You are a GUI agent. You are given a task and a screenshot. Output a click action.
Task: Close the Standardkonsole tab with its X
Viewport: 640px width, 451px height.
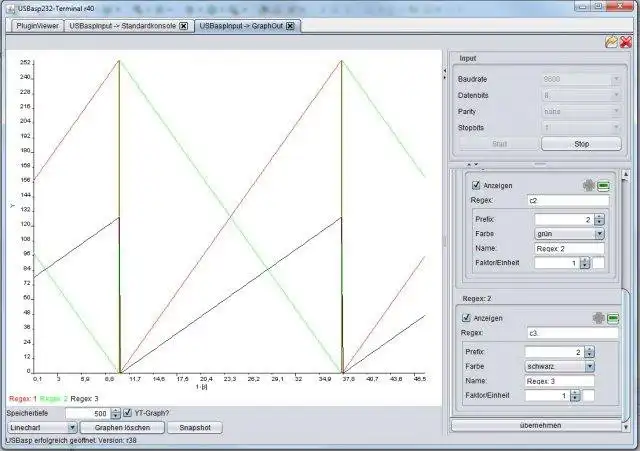coord(184,26)
